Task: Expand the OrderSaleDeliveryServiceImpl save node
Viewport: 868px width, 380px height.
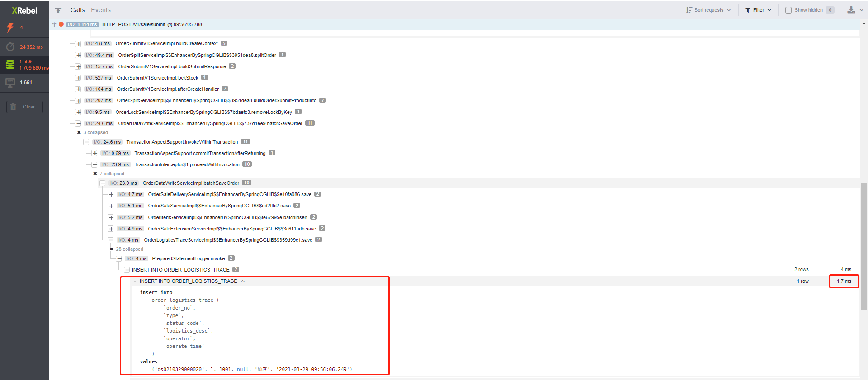Action: point(111,194)
